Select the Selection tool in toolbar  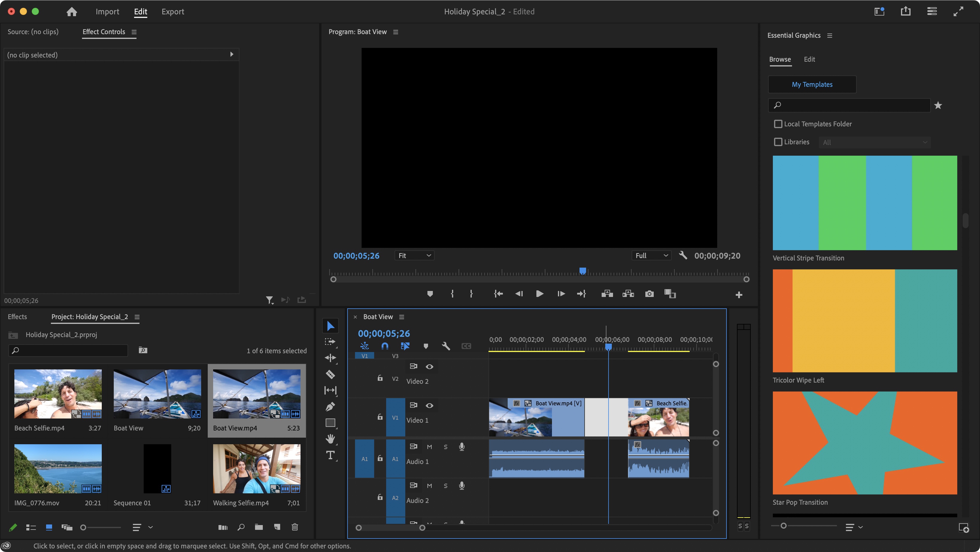(330, 326)
